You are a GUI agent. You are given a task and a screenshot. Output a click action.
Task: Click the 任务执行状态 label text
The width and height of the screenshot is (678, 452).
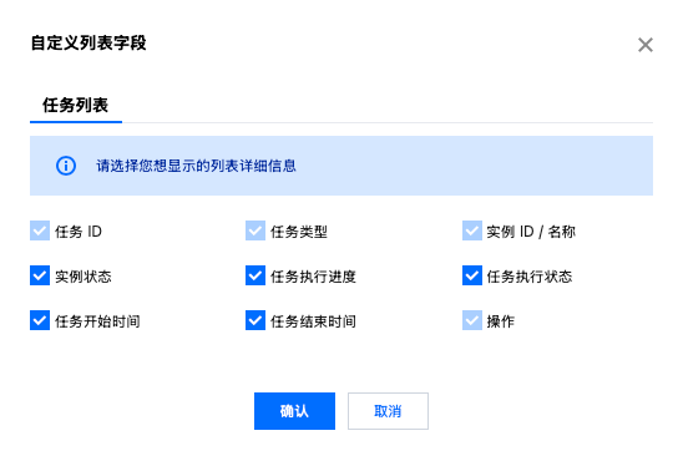529,277
